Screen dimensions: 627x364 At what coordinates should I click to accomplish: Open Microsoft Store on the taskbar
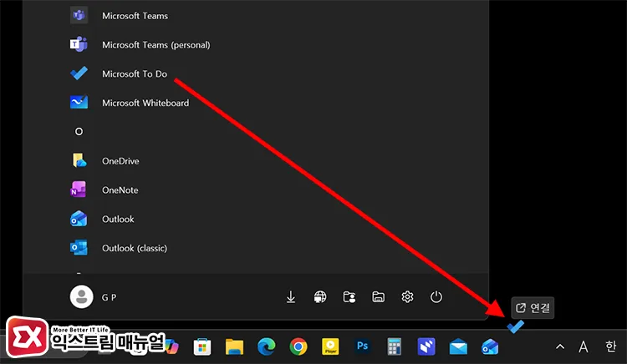click(202, 346)
